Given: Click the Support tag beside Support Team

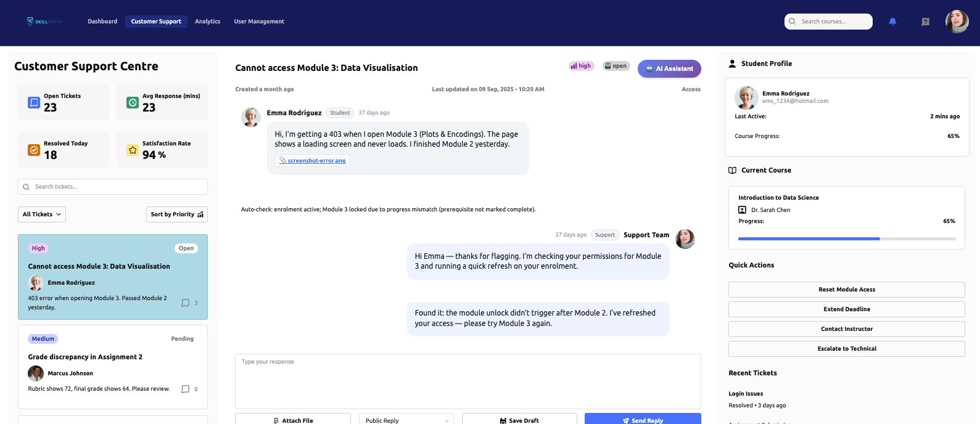Looking at the screenshot, I should tap(605, 235).
